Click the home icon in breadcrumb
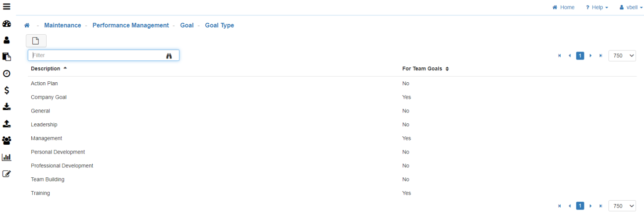Viewport: 644px width, 217px height. tap(27, 25)
